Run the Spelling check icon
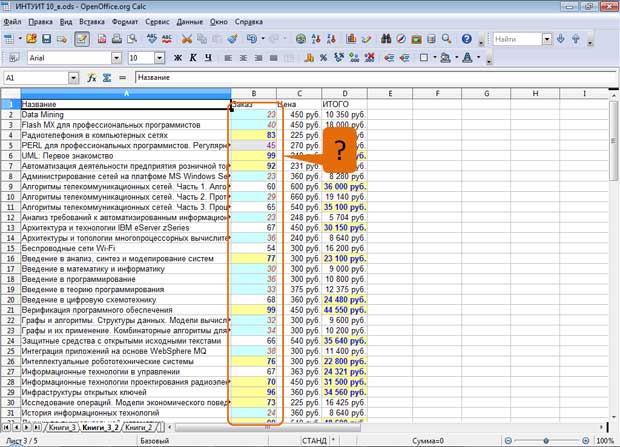Image resolution: width=620 pixels, height=447 pixels. pyautogui.click(x=152, y=39)
